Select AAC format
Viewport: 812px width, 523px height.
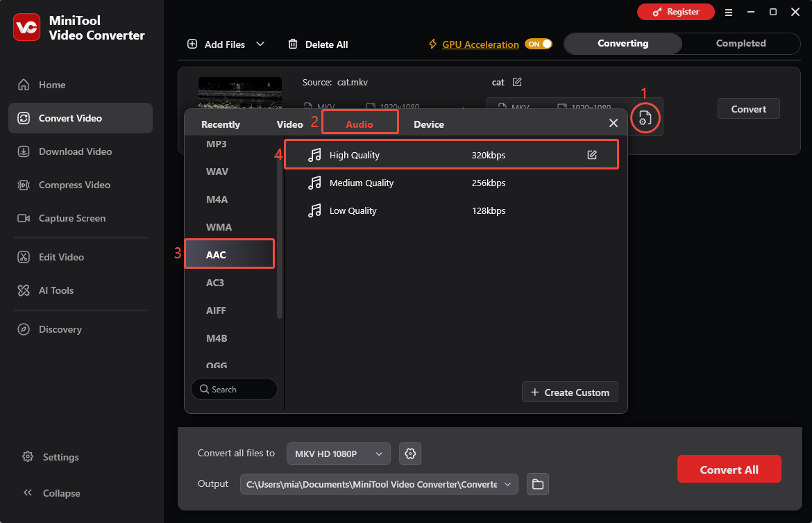tap(229, 254)
